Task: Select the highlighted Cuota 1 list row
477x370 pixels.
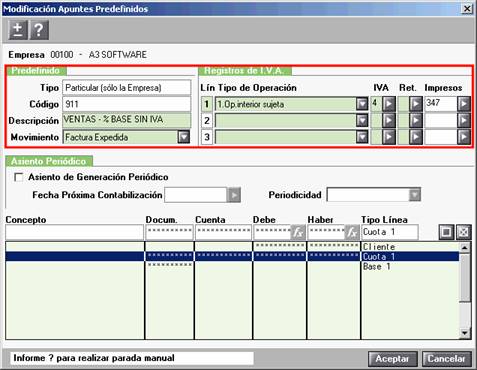Action: 232,257
